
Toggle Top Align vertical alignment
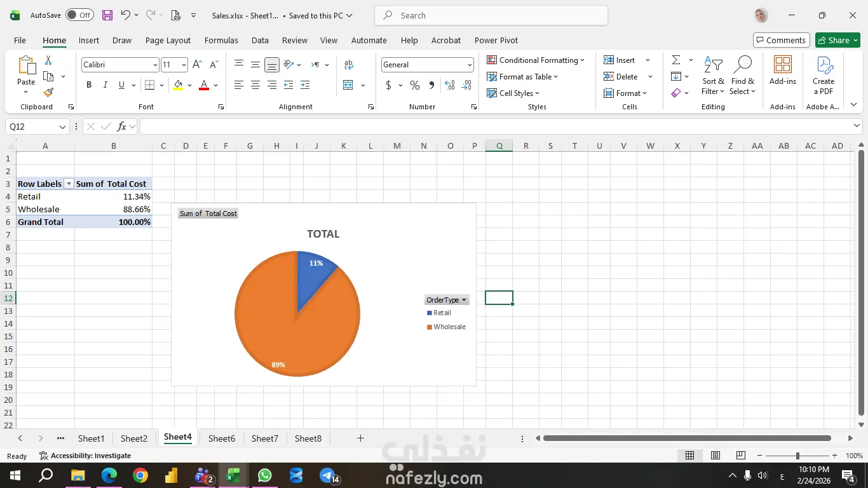(x=239, y=65)
